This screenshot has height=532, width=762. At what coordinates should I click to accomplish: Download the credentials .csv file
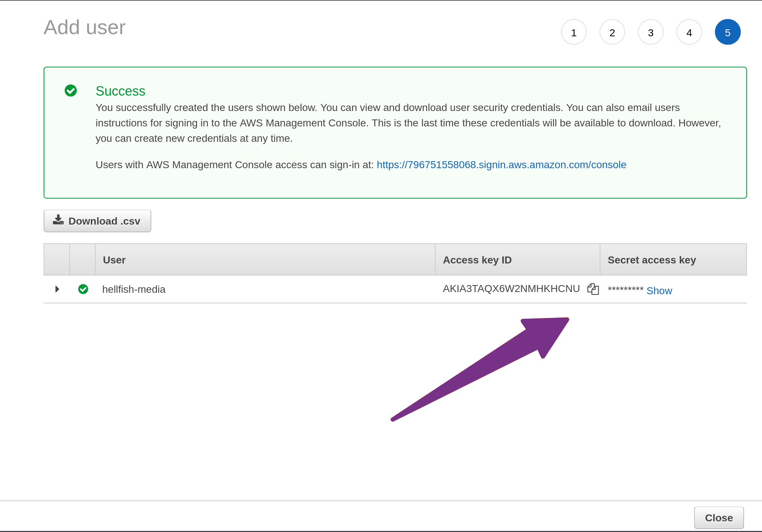click(x=97, y=221)
